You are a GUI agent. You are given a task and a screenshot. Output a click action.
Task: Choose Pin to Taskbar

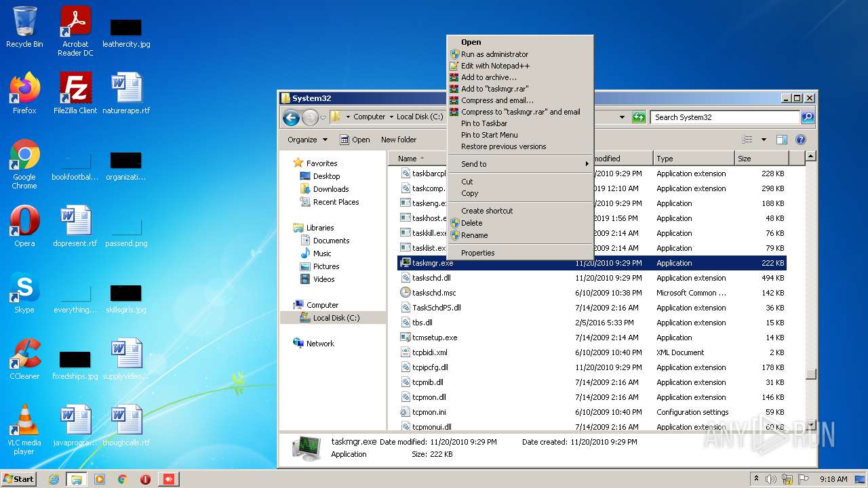(520, 123)
